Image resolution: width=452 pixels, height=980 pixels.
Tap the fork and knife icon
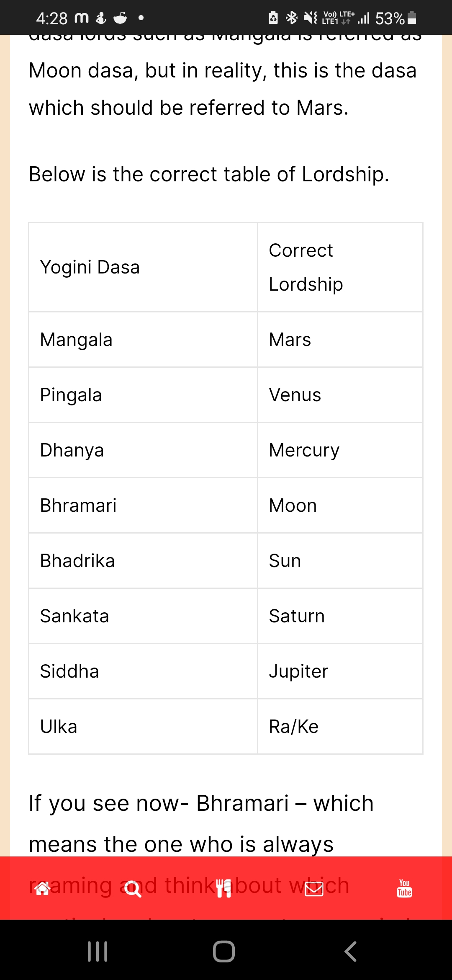(x=223, y=888)
